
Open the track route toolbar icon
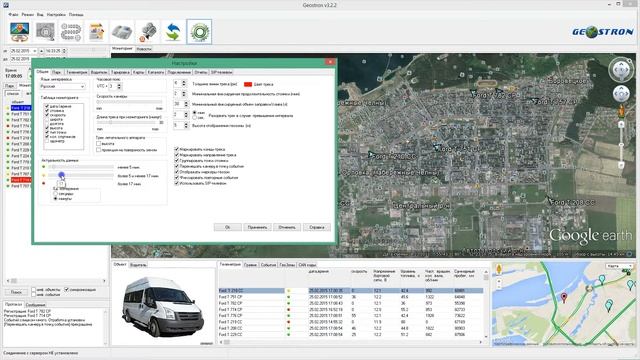point(71,31)
